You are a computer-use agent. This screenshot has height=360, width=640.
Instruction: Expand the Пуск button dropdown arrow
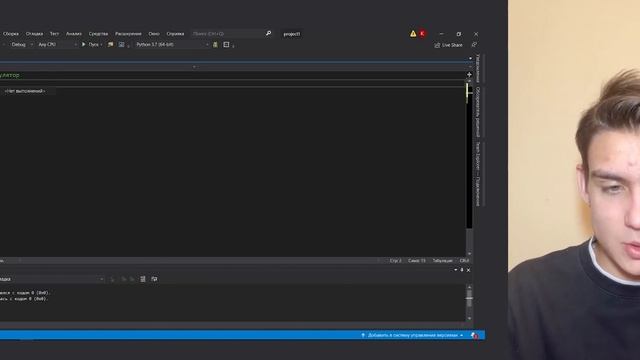coord(102,44)
